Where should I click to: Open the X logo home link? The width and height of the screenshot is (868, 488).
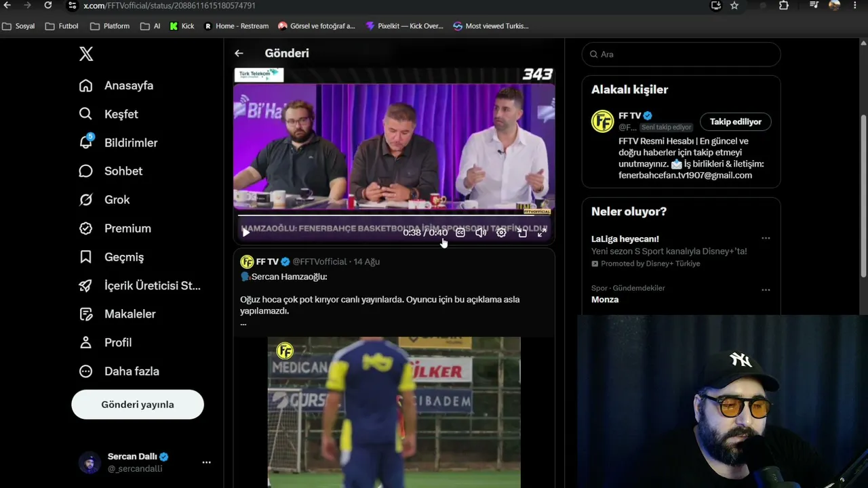point(86,54)
